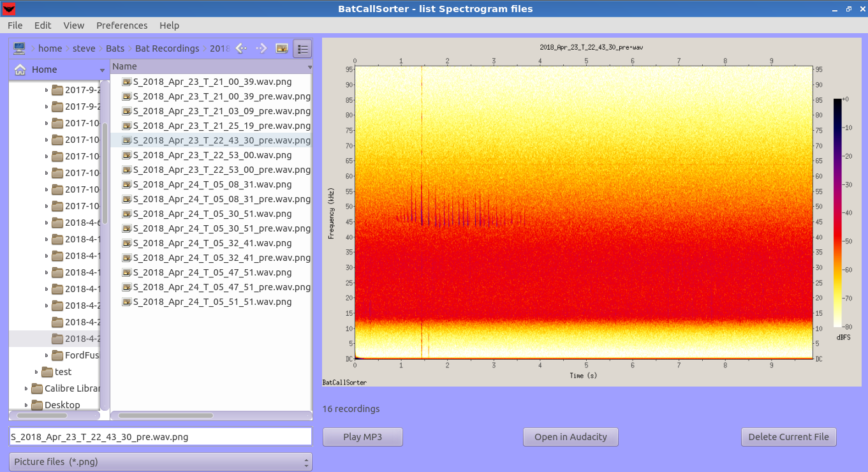The height and width of the screenshot is (472, 868).
Task: Click the back navigation arrow icon
Action: (240, 48)
